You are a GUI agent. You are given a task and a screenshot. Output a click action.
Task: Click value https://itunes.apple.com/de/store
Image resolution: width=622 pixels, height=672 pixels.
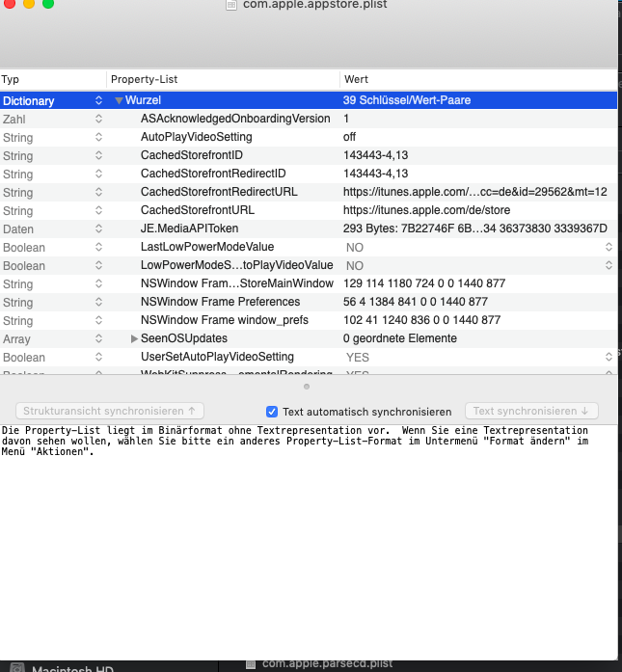(426, 210)
